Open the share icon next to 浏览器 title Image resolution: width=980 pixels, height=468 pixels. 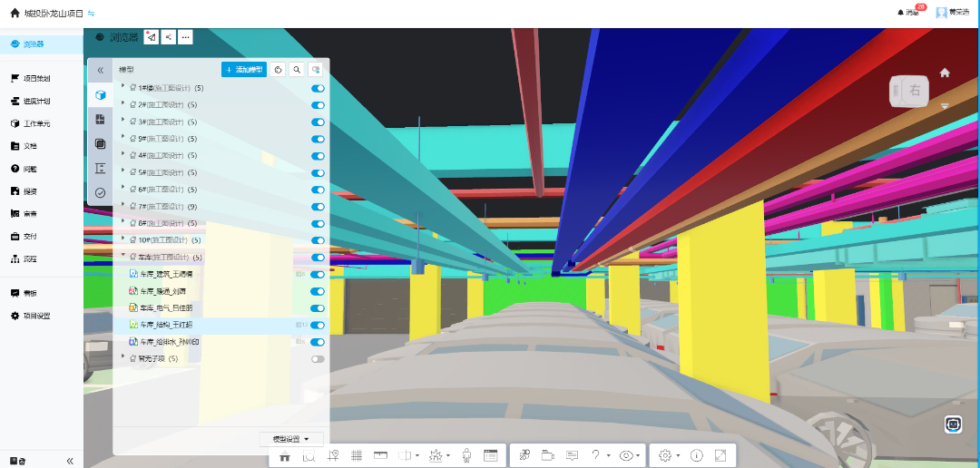(x=169, y=37)
